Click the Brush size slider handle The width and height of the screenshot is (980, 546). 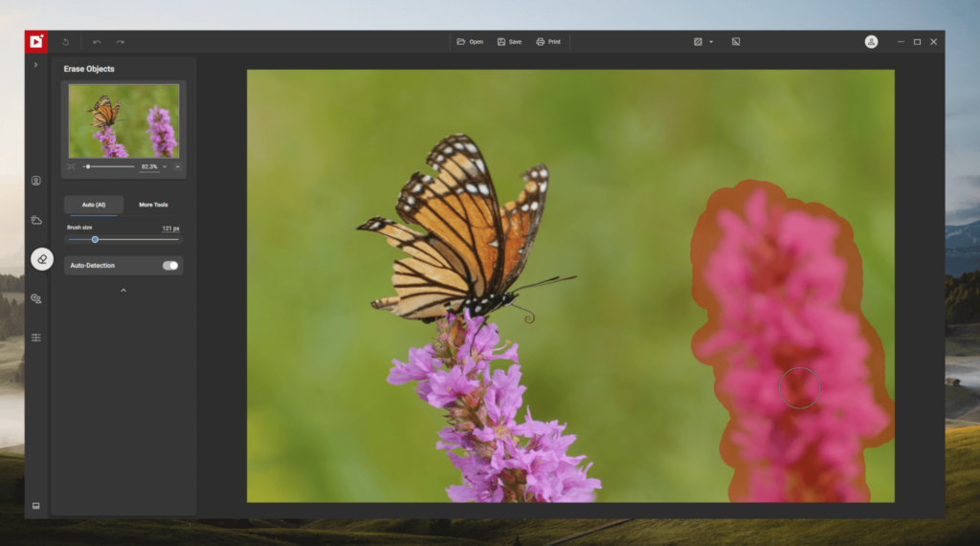tap(95, 240)
